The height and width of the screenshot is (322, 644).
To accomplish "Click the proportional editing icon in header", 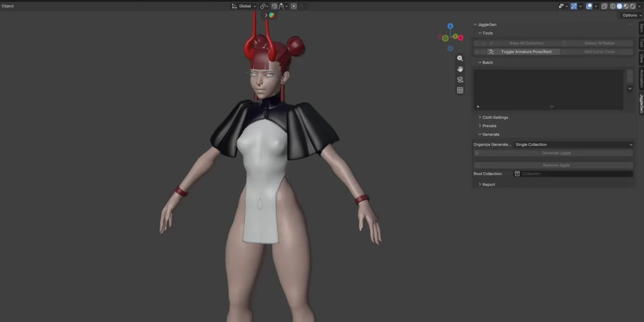I will coord(294,6).
